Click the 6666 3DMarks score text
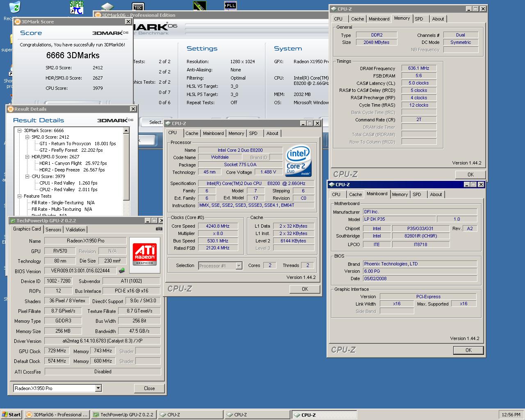The image size is (525, 420). pos(73,55)
